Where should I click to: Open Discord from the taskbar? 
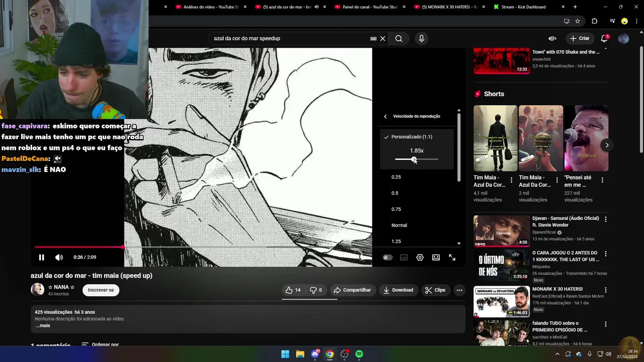coord(315,354)
